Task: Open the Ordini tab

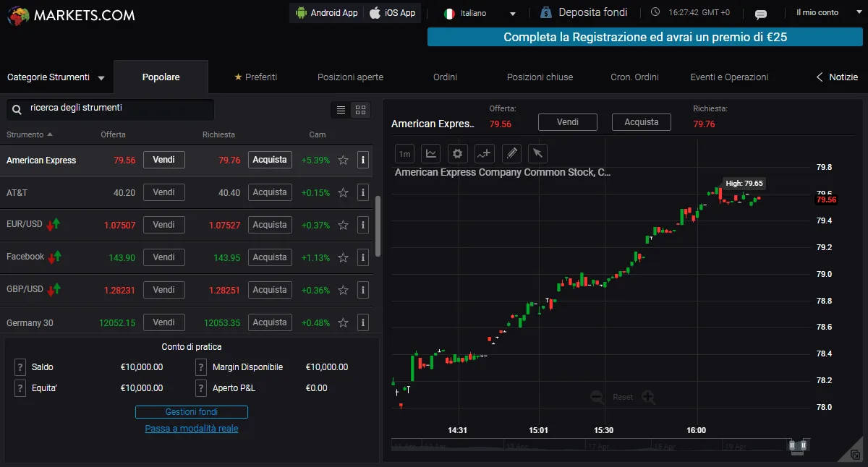Action: pos(445,77)
